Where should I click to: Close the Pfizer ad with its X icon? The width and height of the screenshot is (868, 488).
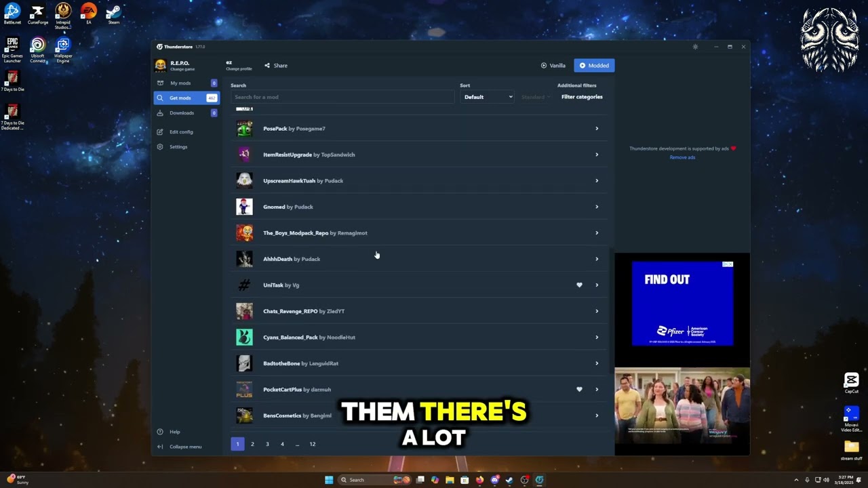coord(730,264)
